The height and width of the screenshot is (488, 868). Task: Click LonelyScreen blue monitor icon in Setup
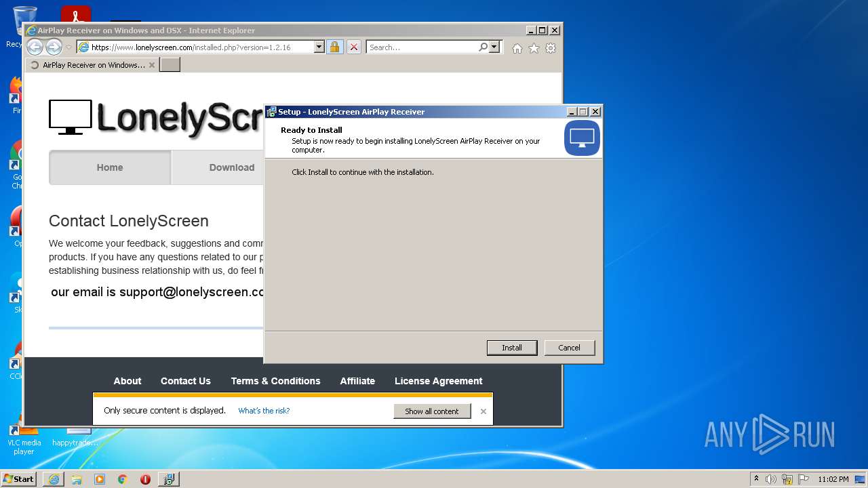[x=582, y=138]
